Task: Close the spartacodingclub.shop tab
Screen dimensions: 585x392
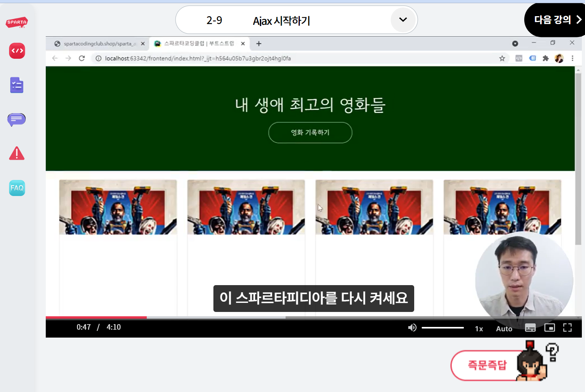Action: pyautogui.click(x=143, y=44)
